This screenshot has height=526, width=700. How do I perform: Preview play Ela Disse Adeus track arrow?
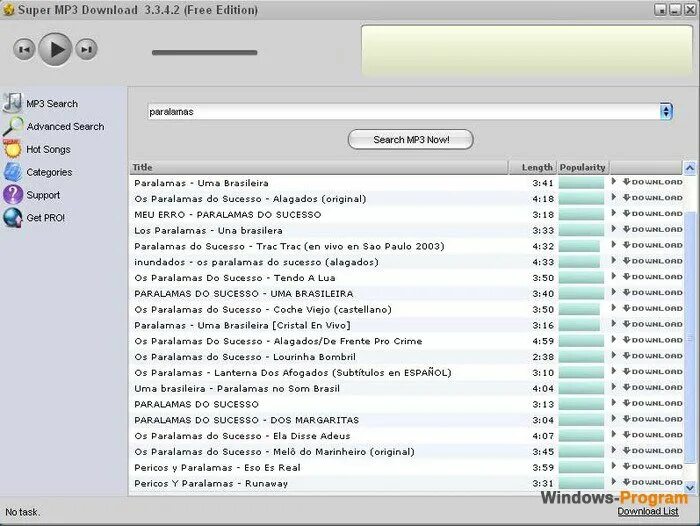(614, 434)
